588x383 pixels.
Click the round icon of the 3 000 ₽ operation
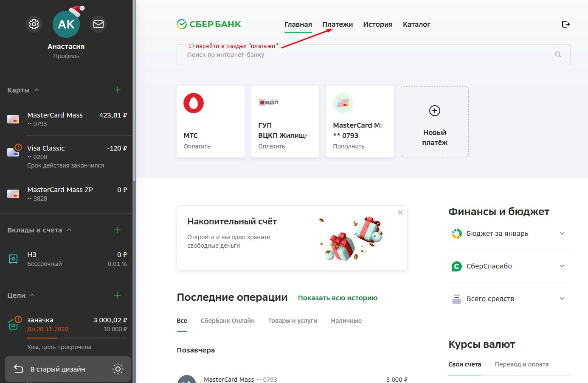coord(186,379)
